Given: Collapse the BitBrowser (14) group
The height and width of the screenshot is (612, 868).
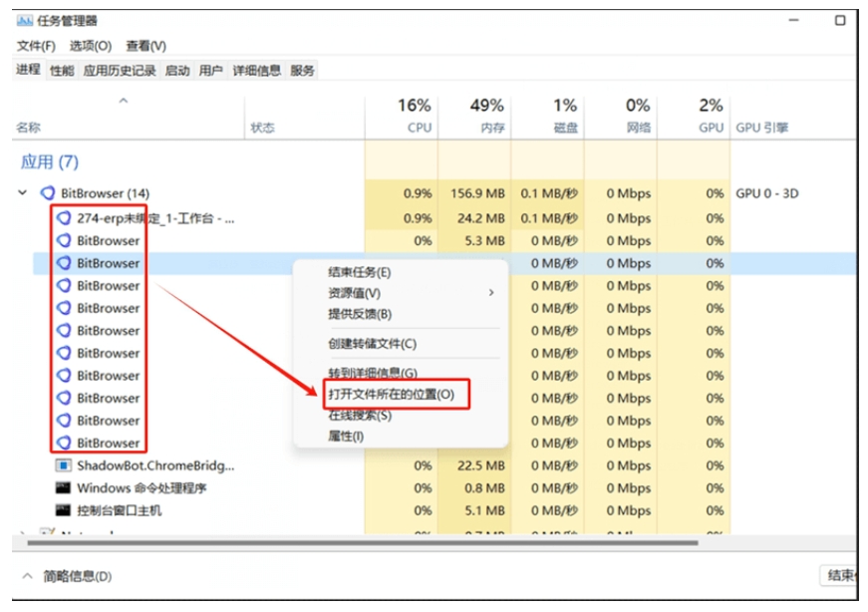Looking at the screenshot, I should coord(23,192).
